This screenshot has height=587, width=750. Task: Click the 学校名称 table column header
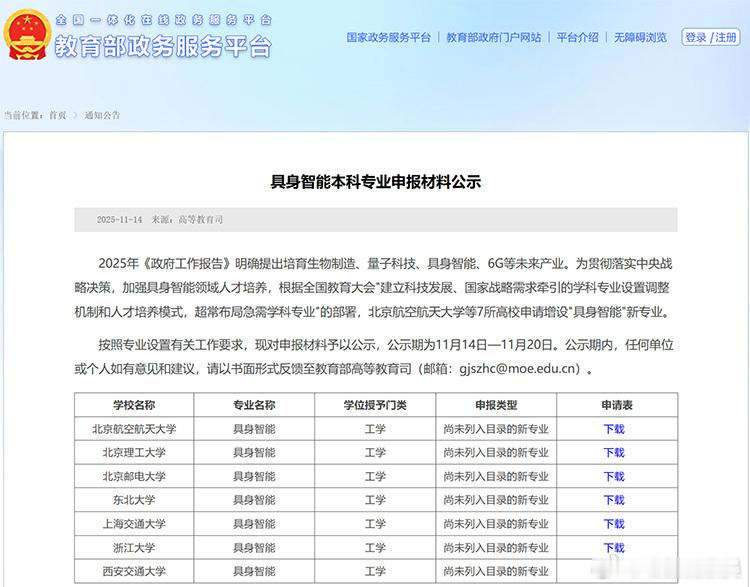(134, 405)
